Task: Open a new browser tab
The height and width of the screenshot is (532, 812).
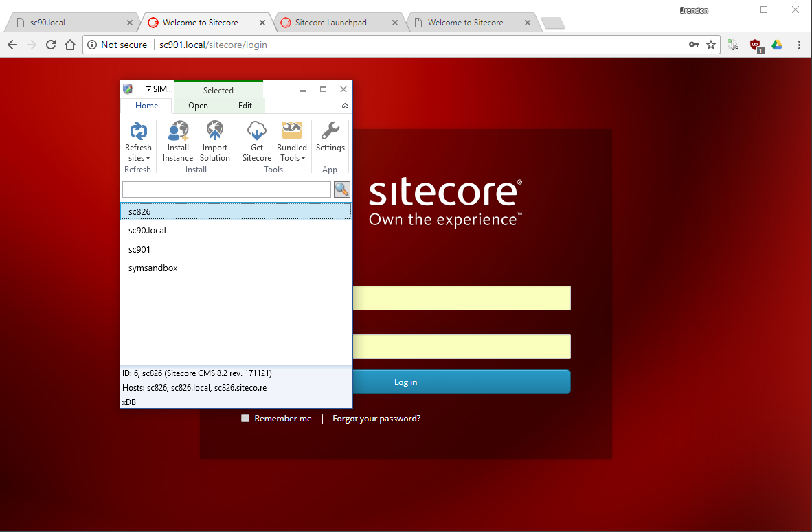Action: click(x=552, y=23)
